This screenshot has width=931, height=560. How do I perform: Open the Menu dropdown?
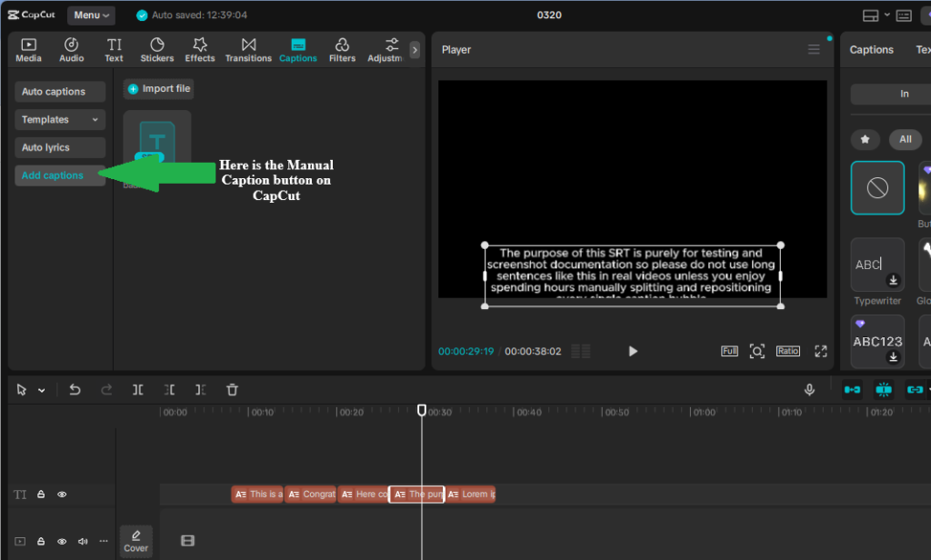(x=90, y=15)
